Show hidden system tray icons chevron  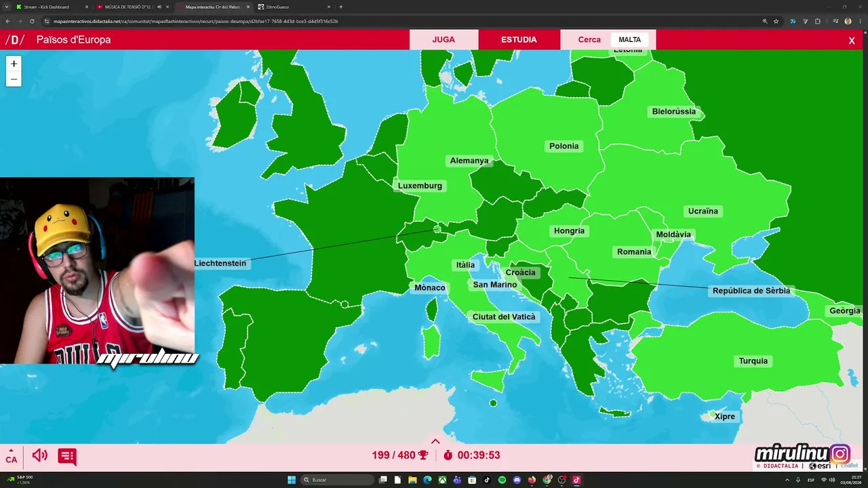tap(786, 480)
